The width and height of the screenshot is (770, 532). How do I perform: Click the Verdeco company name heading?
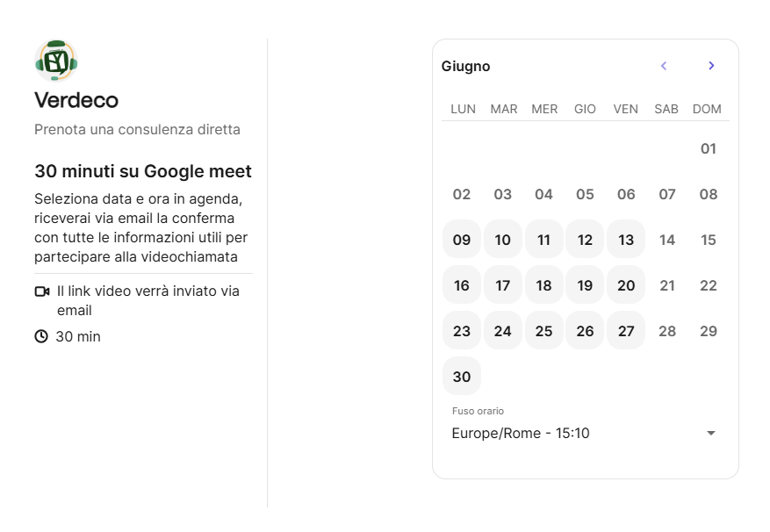coord(76,100)
